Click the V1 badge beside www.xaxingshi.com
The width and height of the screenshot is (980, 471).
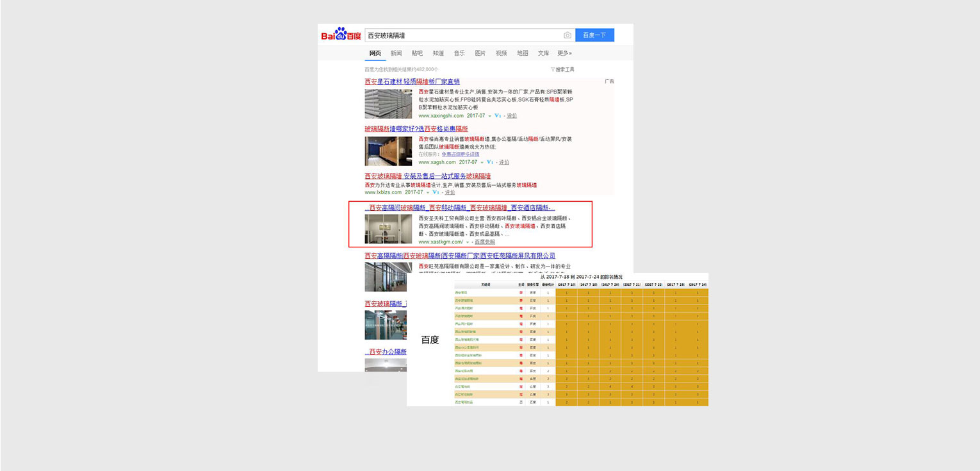[x=498, y=115]
